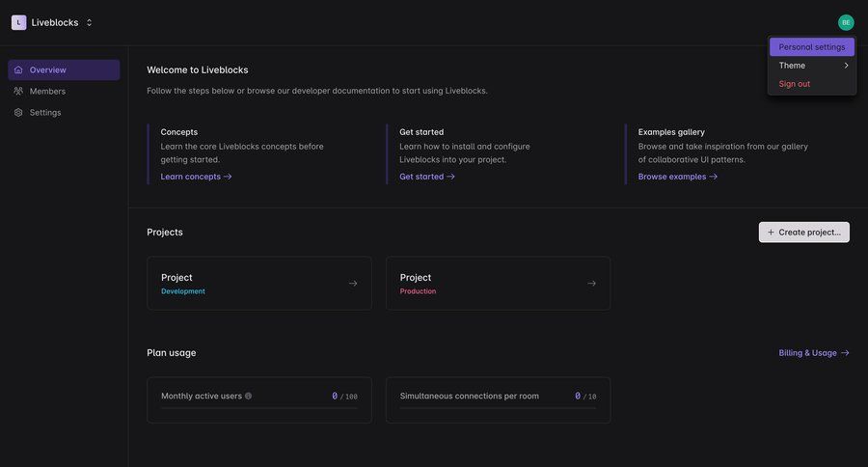Open the Liveblocks workspace switcher chevrons
This screenshot has width=868, height=467.
(x=89, y=23)
